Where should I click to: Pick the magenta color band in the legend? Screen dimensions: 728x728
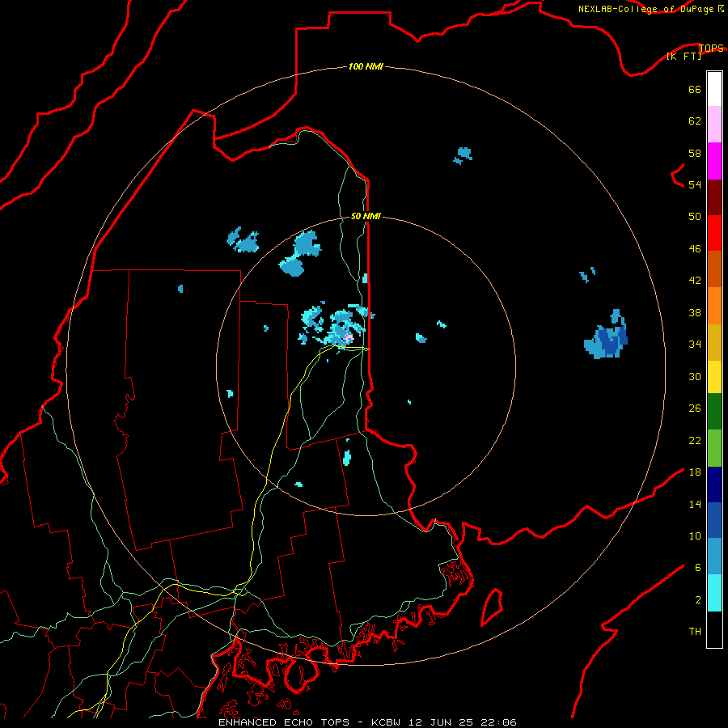(714, 161)
